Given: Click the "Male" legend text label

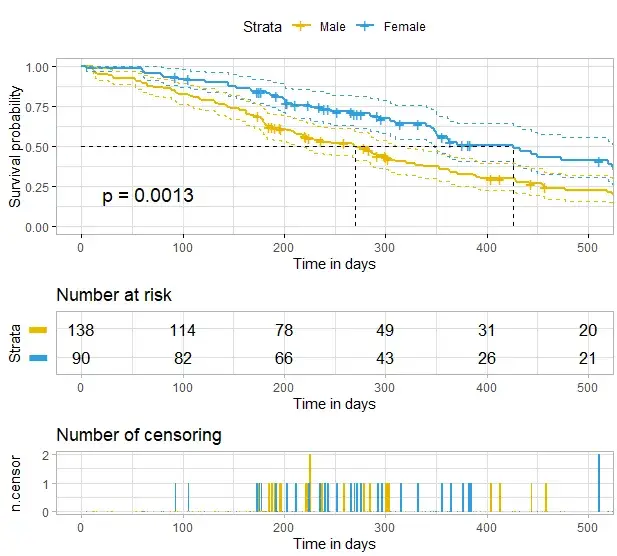Looking at the screenshot, I should (334, 26).
